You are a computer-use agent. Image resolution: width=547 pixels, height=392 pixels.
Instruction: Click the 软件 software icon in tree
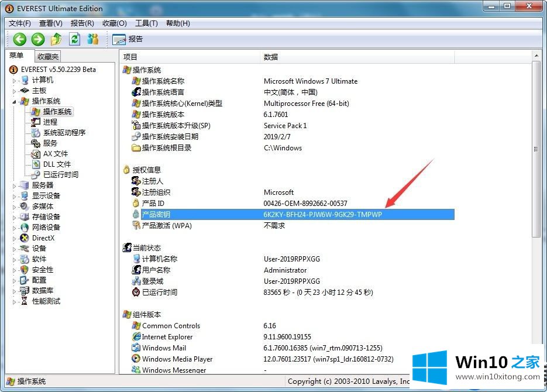25,259
